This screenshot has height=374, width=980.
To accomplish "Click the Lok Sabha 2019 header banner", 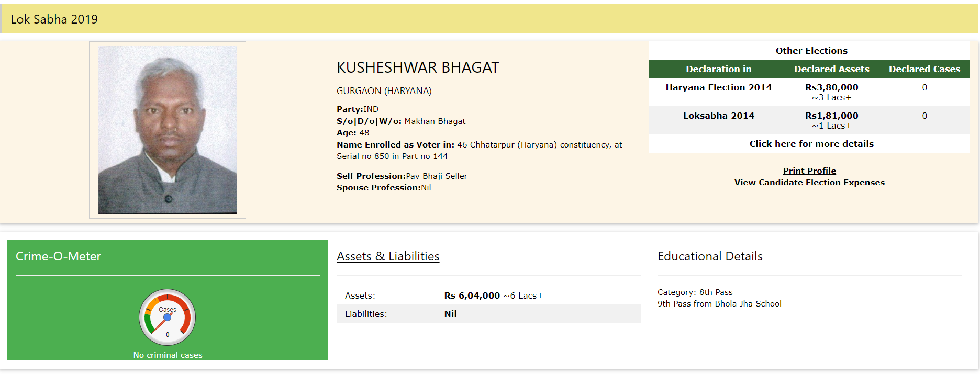I will click(x=54, y=19).
